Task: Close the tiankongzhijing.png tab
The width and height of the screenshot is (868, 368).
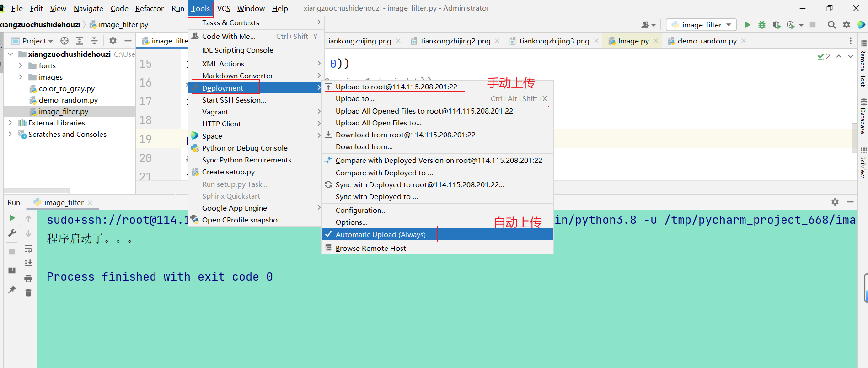Action: click(x=398, y=41)
